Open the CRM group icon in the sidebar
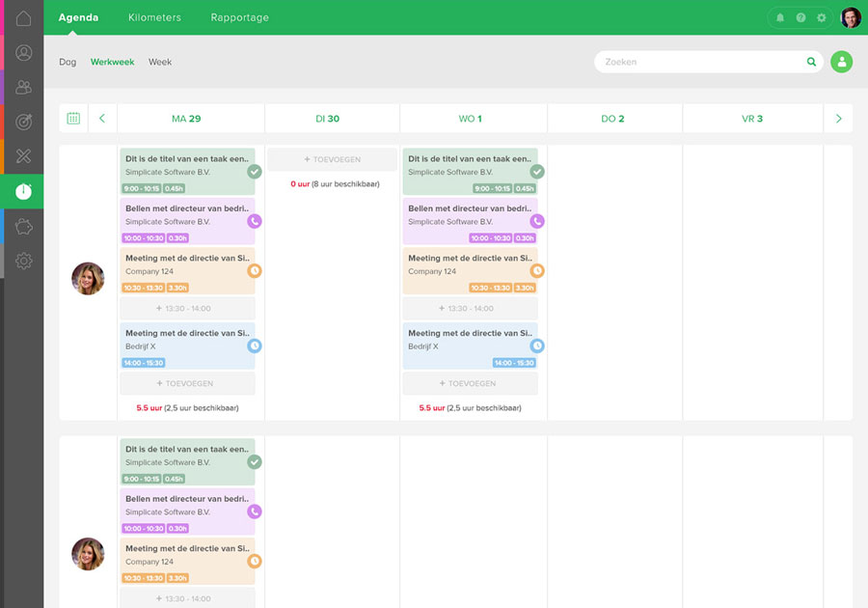868x608 pixels. pos(23,87)
